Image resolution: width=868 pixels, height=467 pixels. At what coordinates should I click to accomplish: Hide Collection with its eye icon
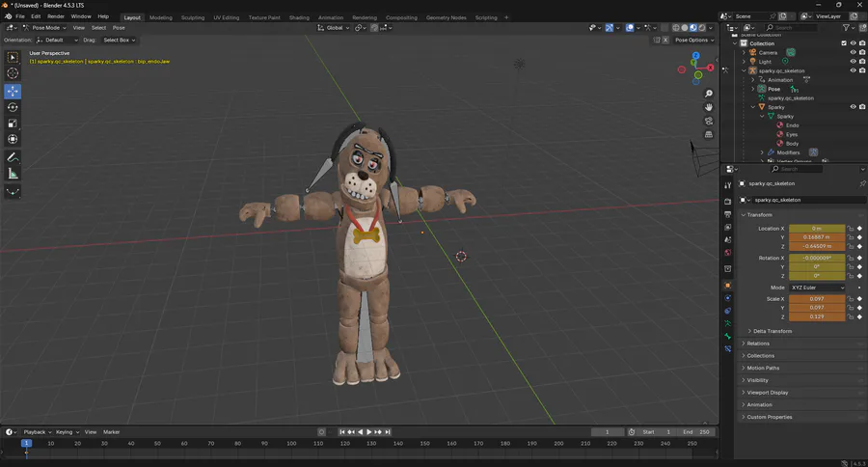click(x=854, y=43)
